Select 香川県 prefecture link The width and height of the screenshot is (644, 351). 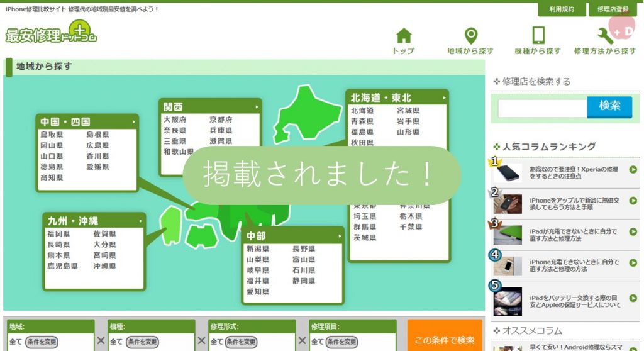tap(97, 156)
